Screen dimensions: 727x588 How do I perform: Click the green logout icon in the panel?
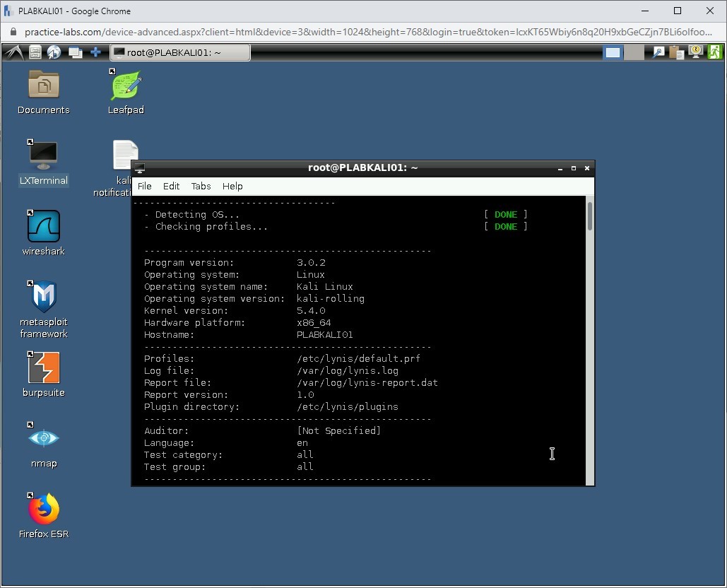click(x=715, y=52)
